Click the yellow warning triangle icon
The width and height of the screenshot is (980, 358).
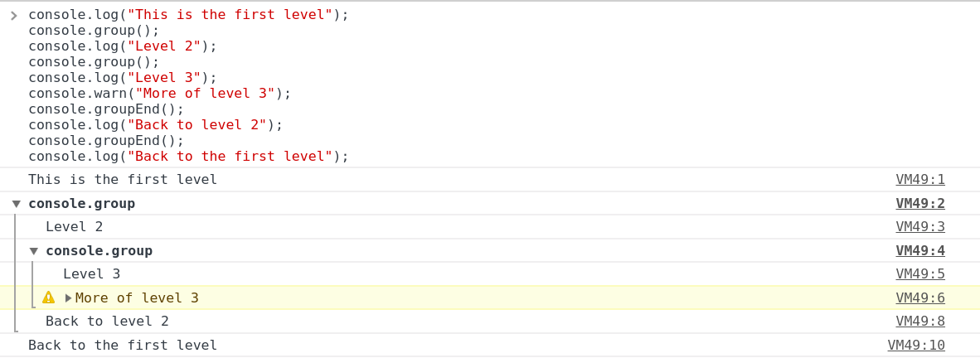pos(49,298)
